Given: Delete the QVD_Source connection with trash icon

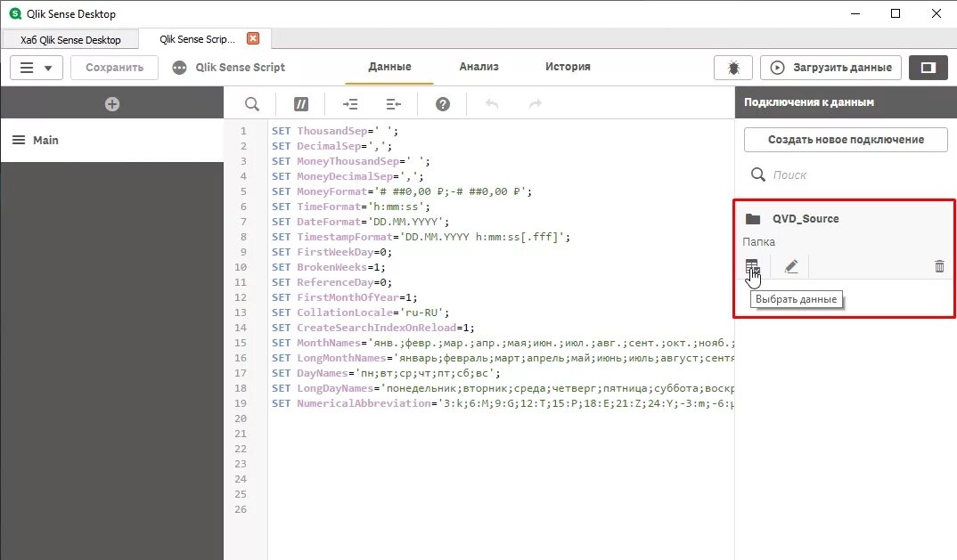Looking at the screenshot, I should click(939, 266).
